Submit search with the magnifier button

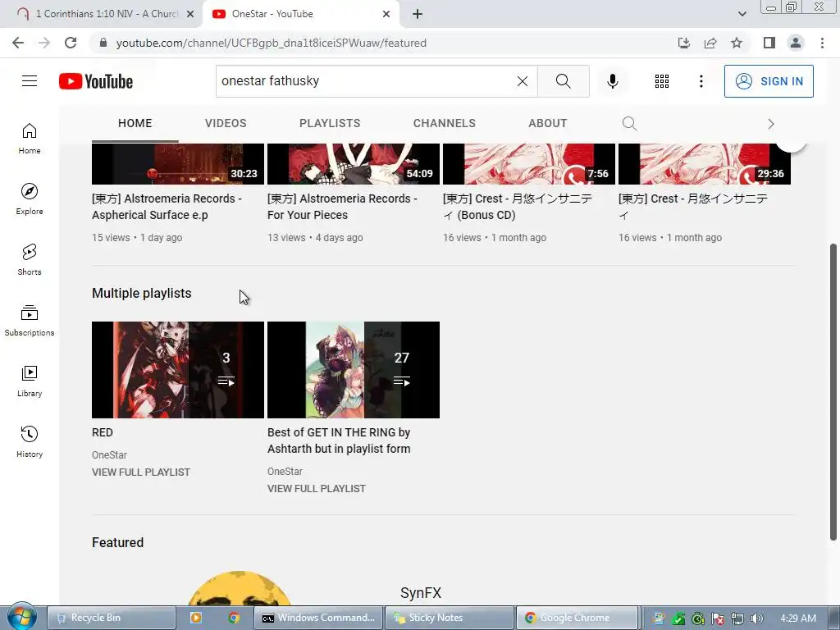coord(563,81)
